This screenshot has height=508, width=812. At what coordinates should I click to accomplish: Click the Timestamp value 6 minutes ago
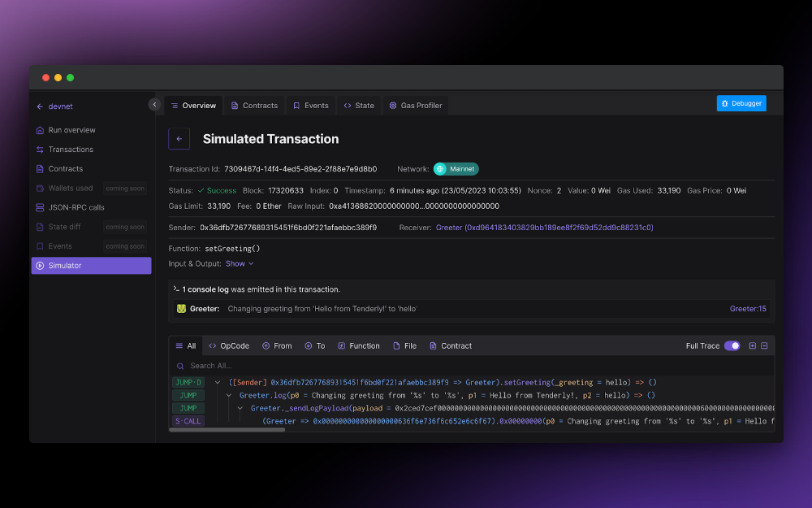[456, 191]
